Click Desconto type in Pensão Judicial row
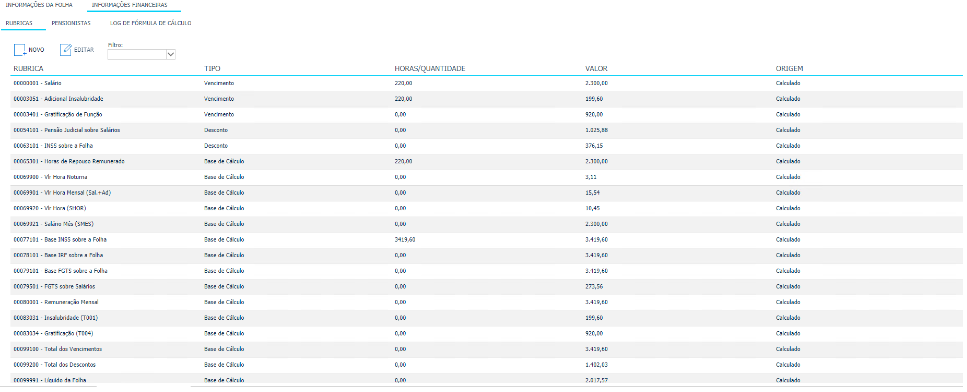Viewport: 967px width, 392px height. click(x=216, y=130)
